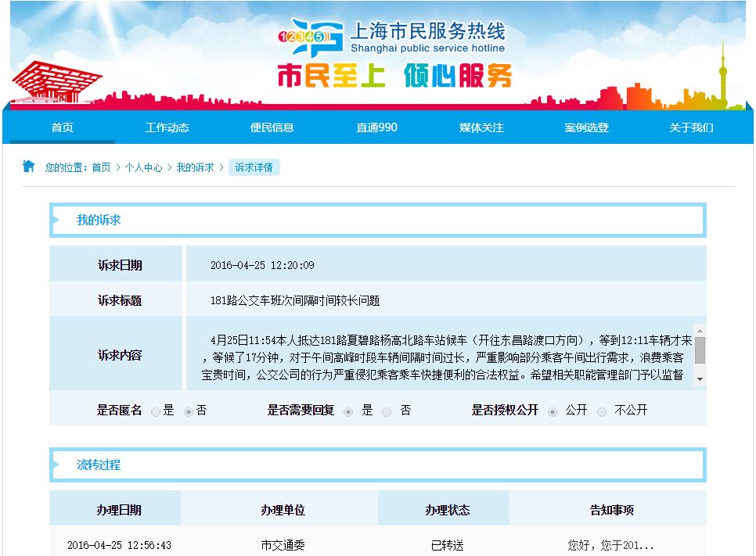
Task: Click the 上海市民服务热线 banner title
Action: [x=427, y=30]
